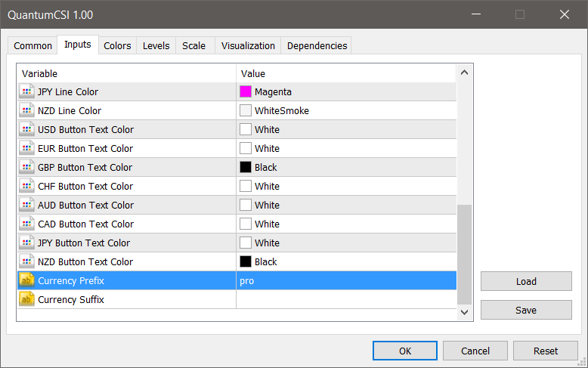The height and width of the screenshot is (368, 588).
Task: Pick the WhiteSmoke NZD Line Color swatch
Action: 246,111
